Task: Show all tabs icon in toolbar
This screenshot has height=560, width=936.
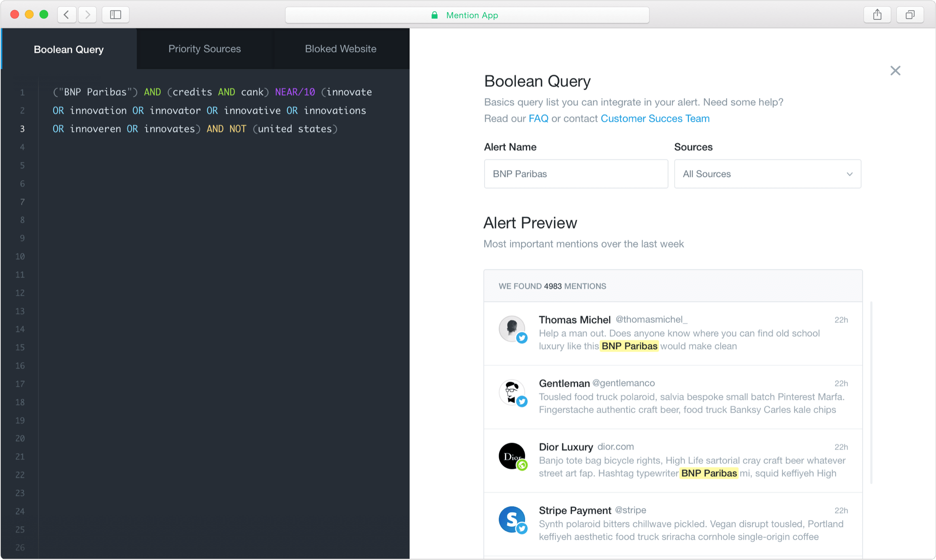Action: point(910,15)
